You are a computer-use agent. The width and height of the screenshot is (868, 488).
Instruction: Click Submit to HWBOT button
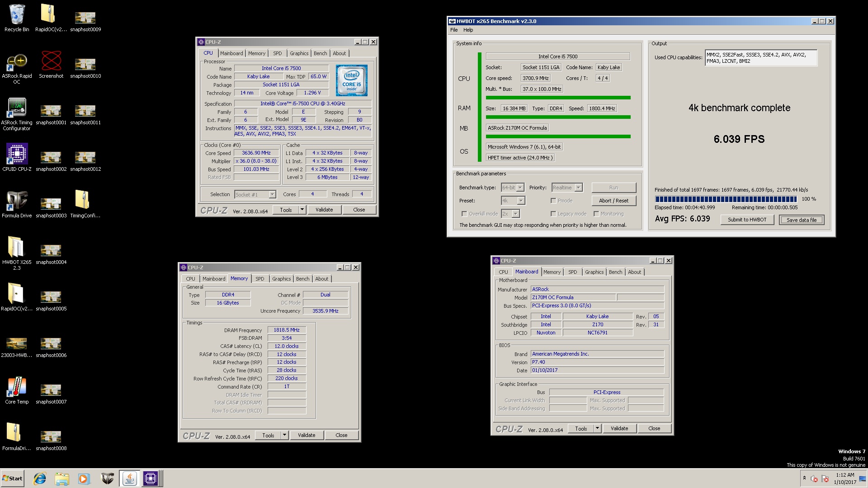[x=747, y=220]
